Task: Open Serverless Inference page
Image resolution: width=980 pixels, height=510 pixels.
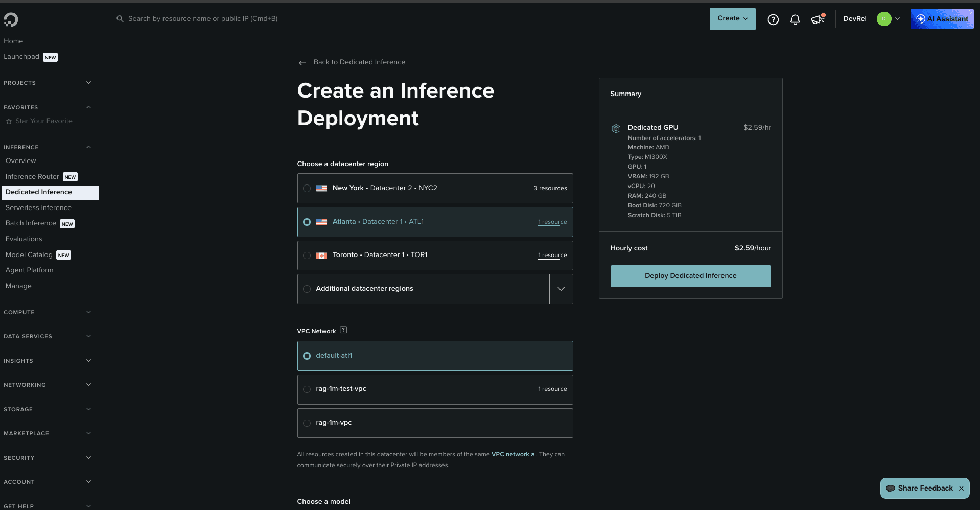Action: (x=38, y=207)
